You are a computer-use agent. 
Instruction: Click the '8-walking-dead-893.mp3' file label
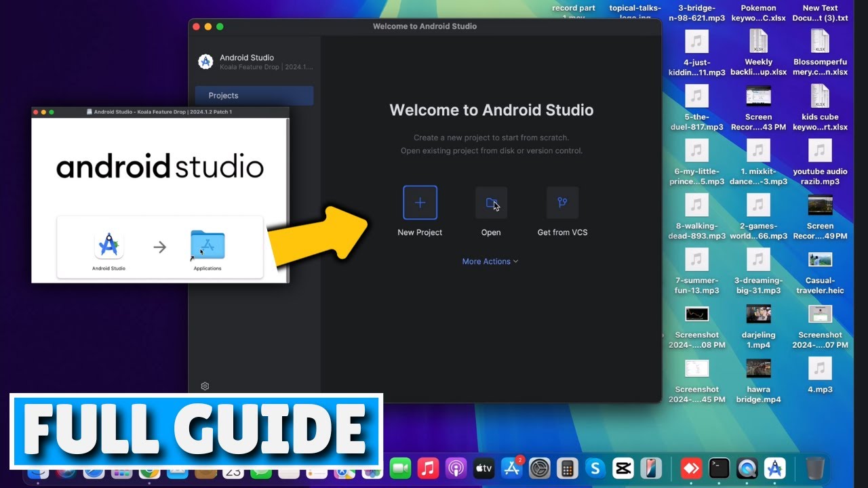click(x=696, y=231)
